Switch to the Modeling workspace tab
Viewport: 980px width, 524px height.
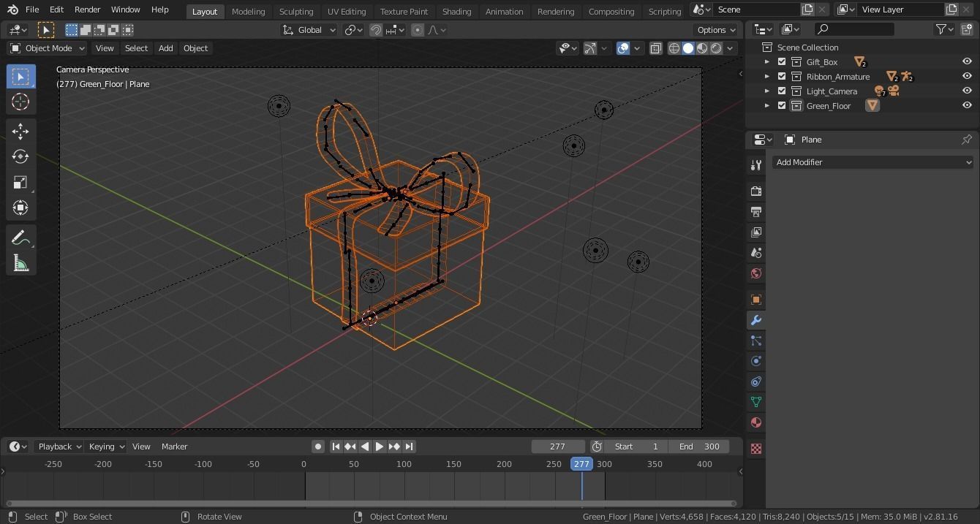click(x=248, y=12)
